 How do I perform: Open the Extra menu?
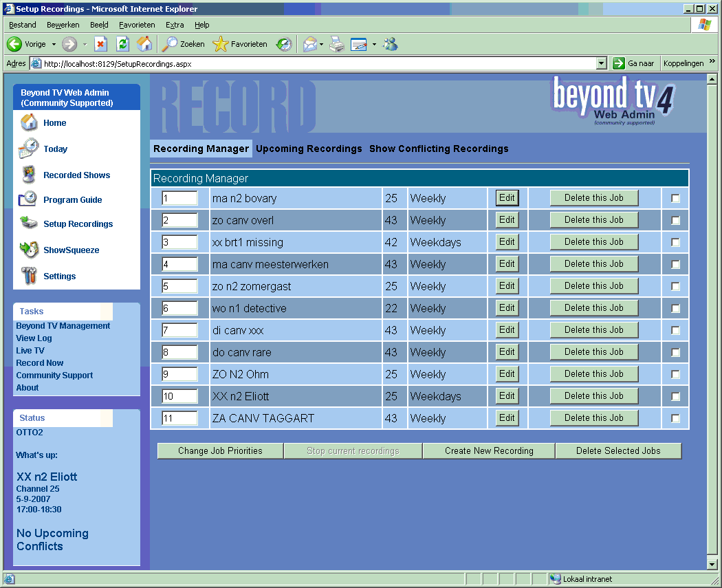point(175,25)
